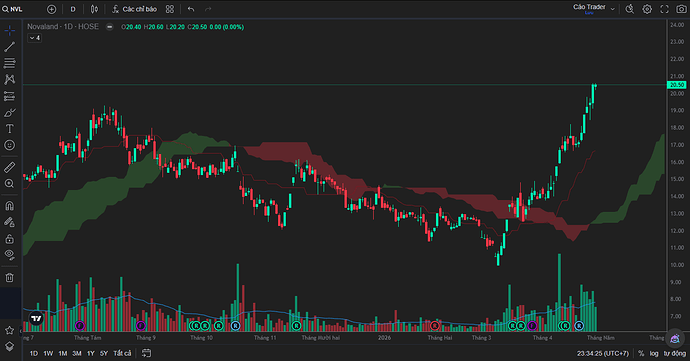Delete drawings with the trash icon
This screenshot has height=361, width=690.
point(9,277)
